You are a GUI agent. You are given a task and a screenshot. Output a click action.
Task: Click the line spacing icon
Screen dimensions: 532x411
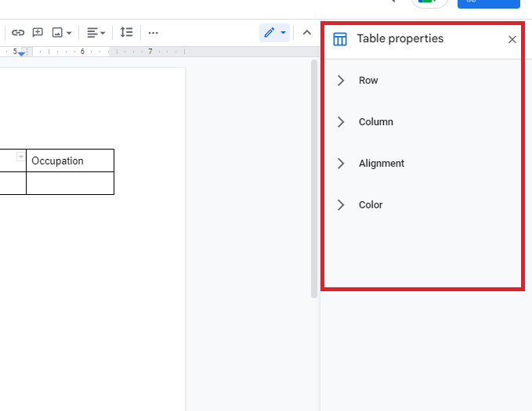126,32
